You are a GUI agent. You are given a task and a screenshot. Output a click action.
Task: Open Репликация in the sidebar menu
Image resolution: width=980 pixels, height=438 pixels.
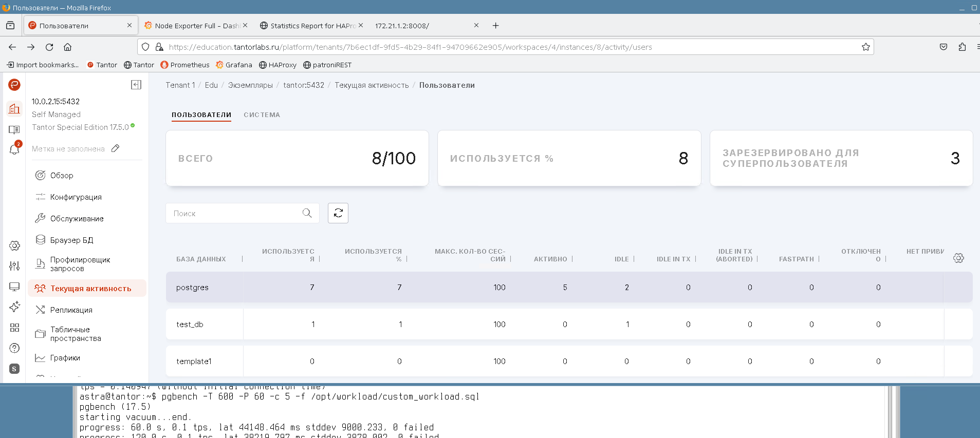coord(71,310)
